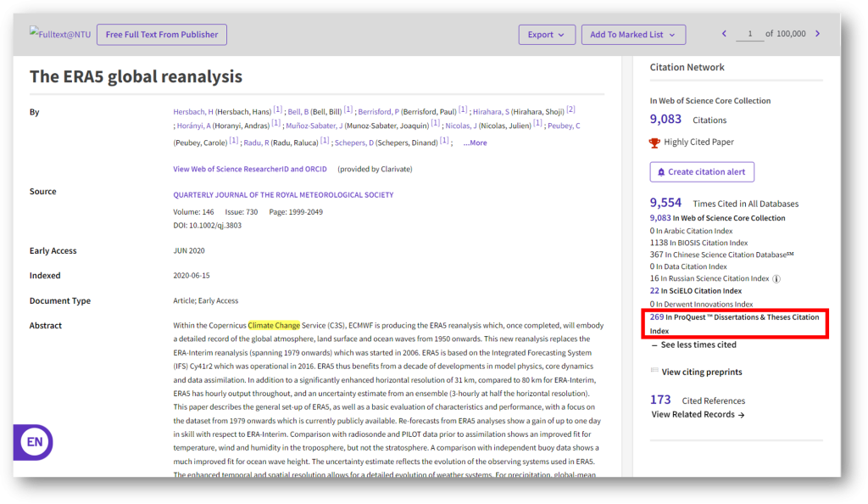Click 0 In Data Citation Index
The image size is (868, 504).
(x=688, y=266)
